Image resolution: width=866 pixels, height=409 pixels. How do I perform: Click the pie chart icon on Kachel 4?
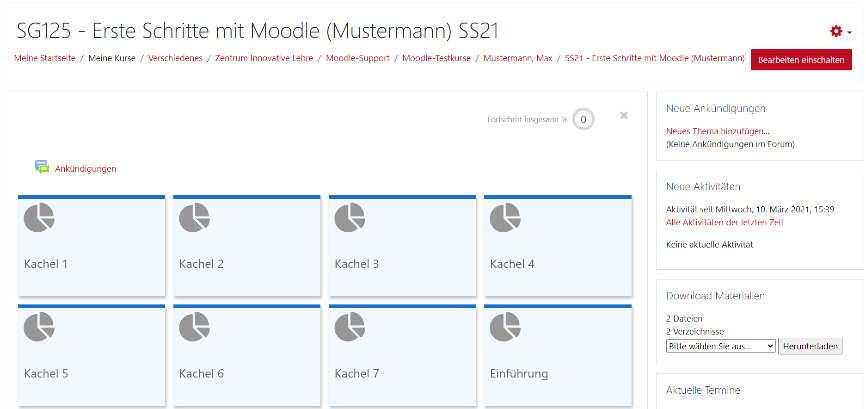(x=505, y=218)
